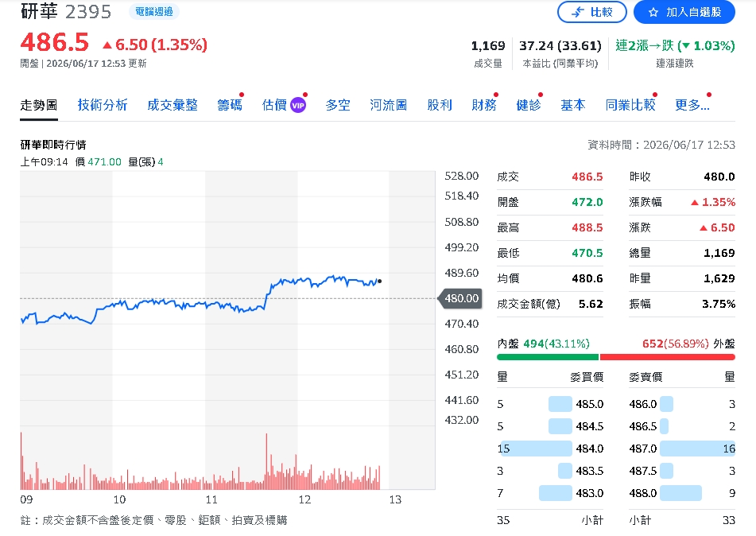Open the 河流圖 tab

click(388, 105)
